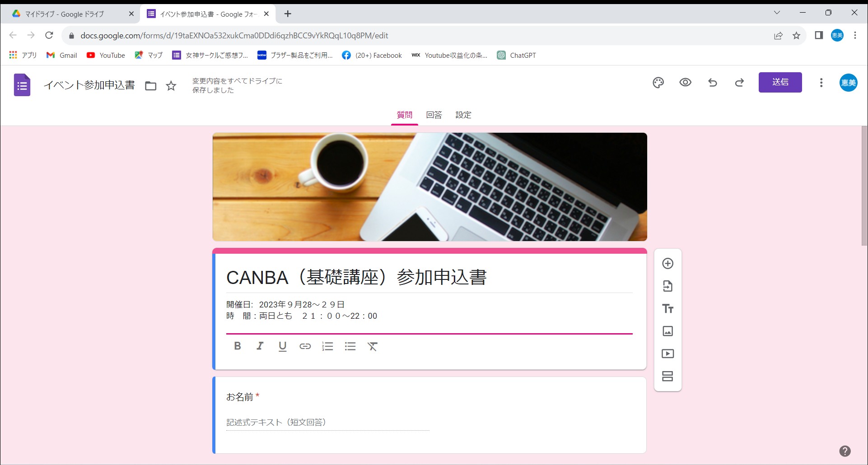The image size is (868, 465).
Task: Open the Gmail bookmark
Action: pos(62,55)
